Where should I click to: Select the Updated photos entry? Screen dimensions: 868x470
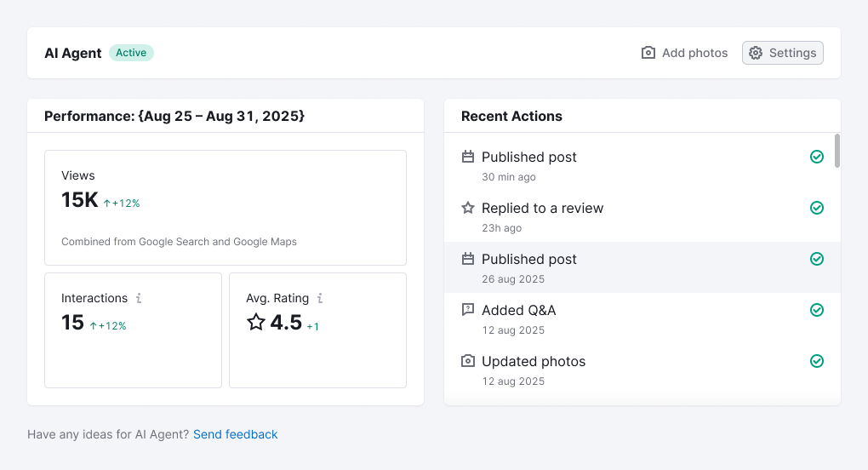(x=642, y=370)
